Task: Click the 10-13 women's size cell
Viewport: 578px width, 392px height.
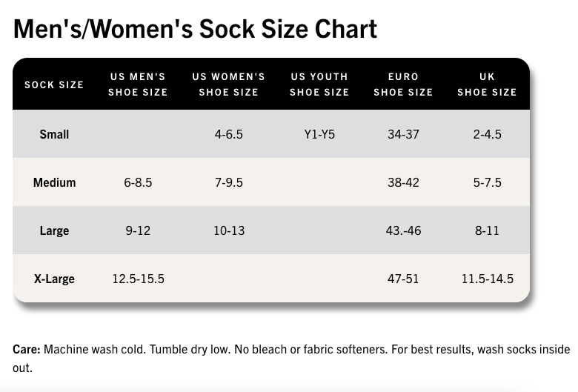Action: click(x=228, y=230)
